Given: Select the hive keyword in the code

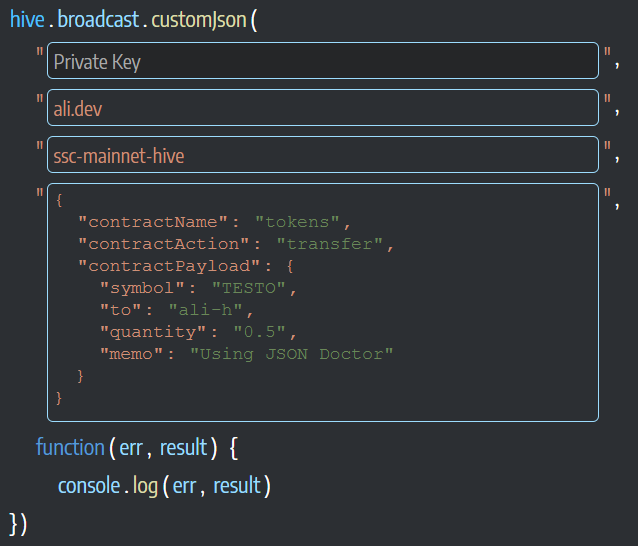Looking at the screenshot, I should coord(27,20).
